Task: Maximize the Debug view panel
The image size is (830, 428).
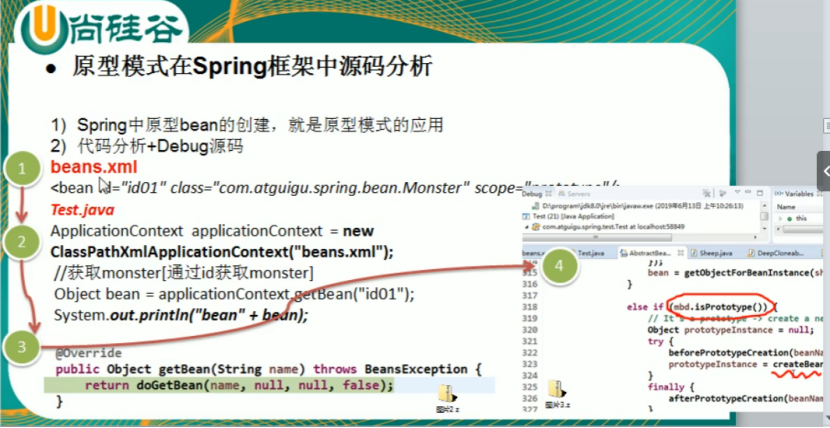Action: [x=760, y=193]
